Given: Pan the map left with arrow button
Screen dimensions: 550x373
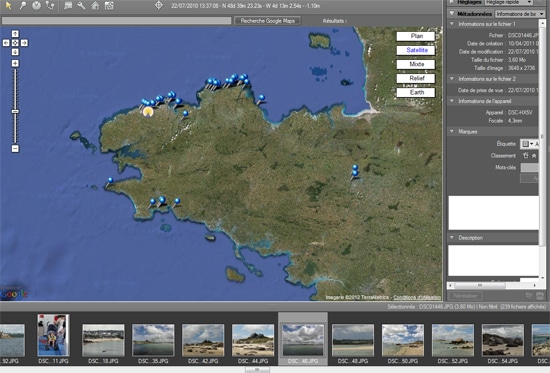Looking at the screenshot, I should coord(6,43).
